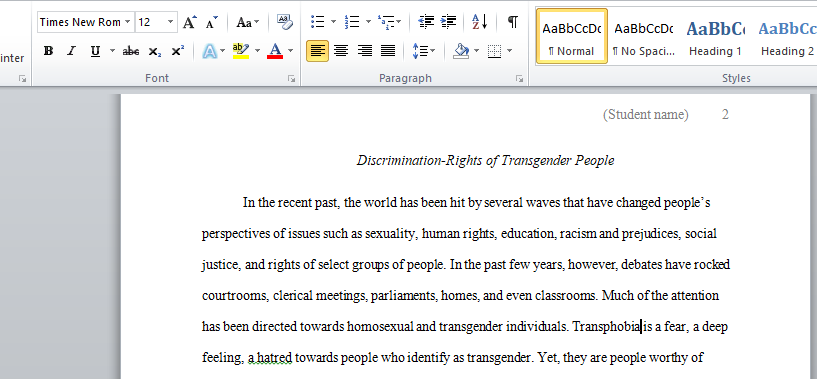Image resolution: width=817 pixels, height=379 pixels.
Task: Click the Sort A-Z icon
Action: [x=479, y=22]
